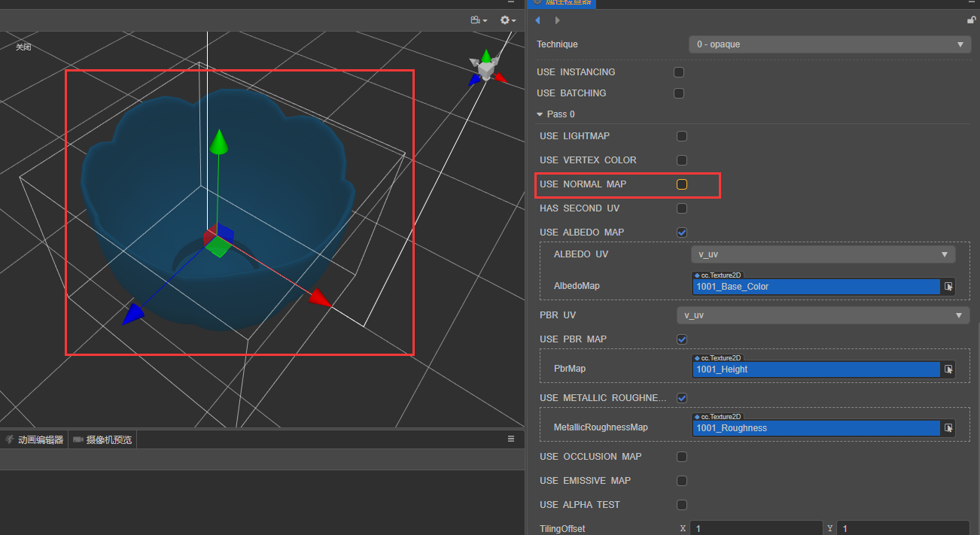Click the TilingOffset Y input field
980x535 pixels.
tap(903, 528)
